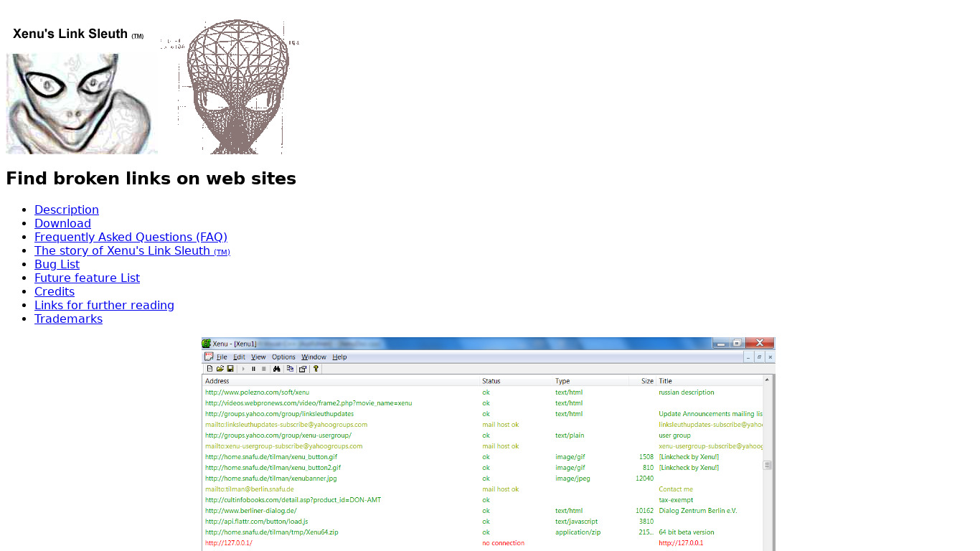Click the sketched alien face image
The height and width of the screenshot is (551, 980).
tap(82, 103)
